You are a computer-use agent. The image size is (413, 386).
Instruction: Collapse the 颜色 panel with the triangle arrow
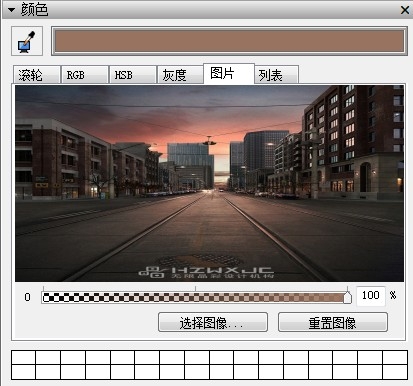[x=11, y=10]
